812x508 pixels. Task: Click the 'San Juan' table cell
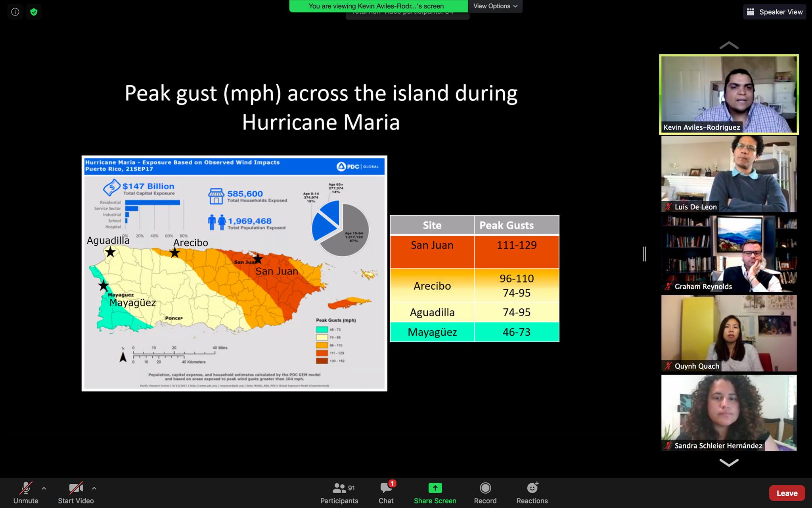click(432, 252)
